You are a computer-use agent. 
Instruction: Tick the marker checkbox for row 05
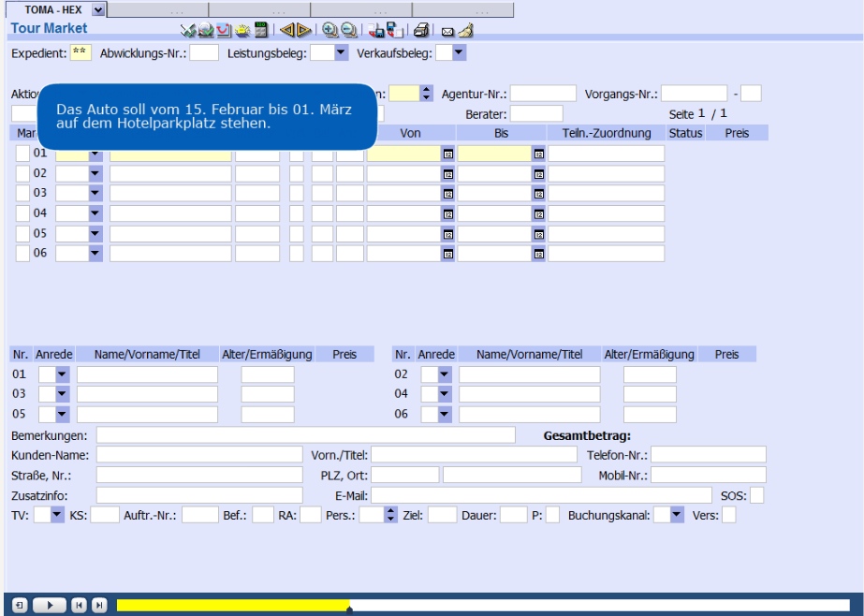(x=22, y=234)
